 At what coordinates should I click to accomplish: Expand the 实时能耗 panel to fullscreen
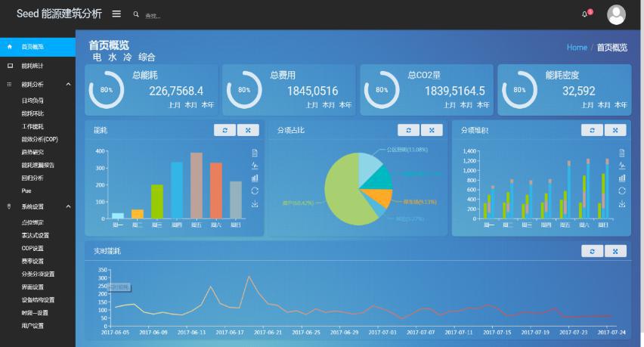click(x=616, y=251)
